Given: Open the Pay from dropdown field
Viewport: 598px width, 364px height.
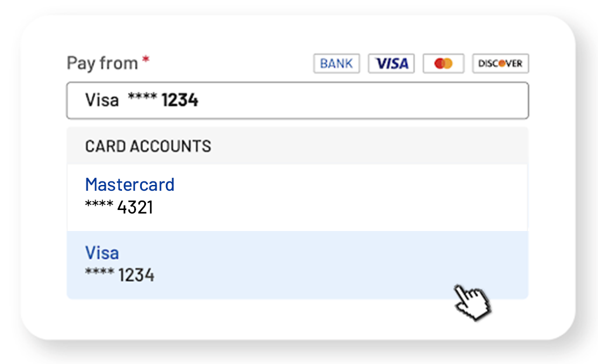Looking at the screenshot, I should [297, 100].
